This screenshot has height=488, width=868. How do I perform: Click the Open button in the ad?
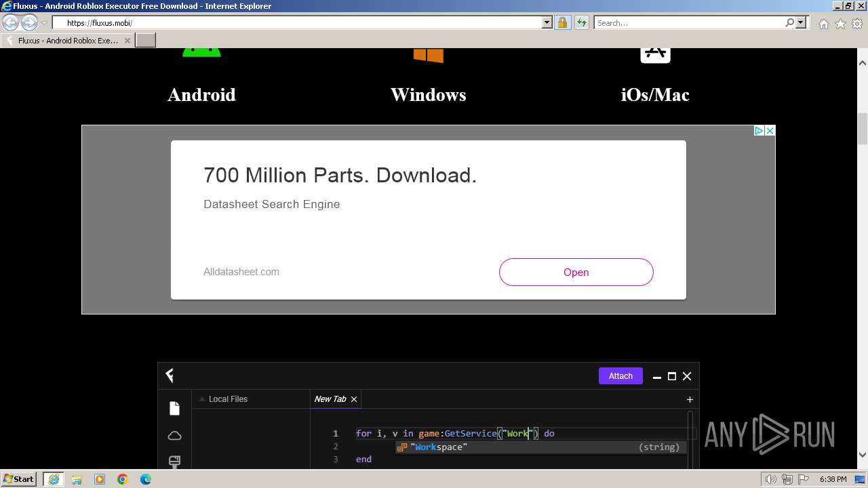click(576, 272)
